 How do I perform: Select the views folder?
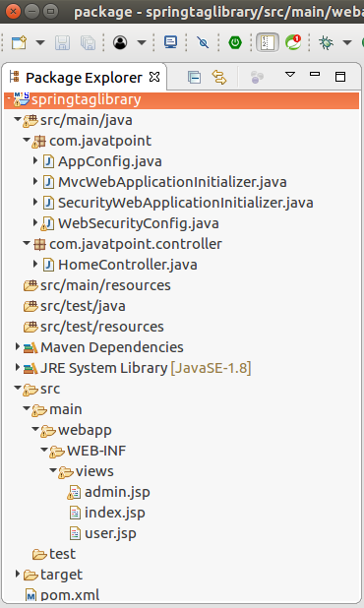pyautogui.click(x=94, y=471)
